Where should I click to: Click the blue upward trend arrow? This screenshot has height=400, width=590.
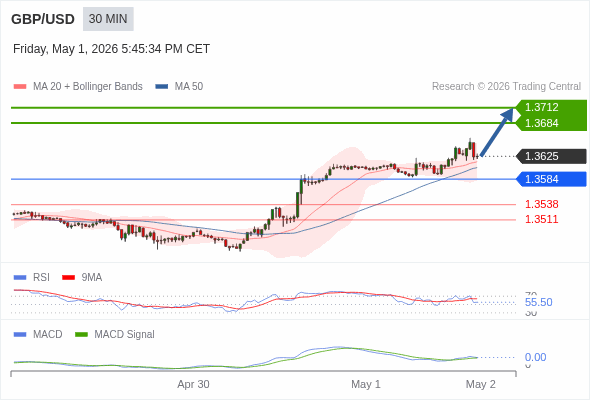click(497, 132)
